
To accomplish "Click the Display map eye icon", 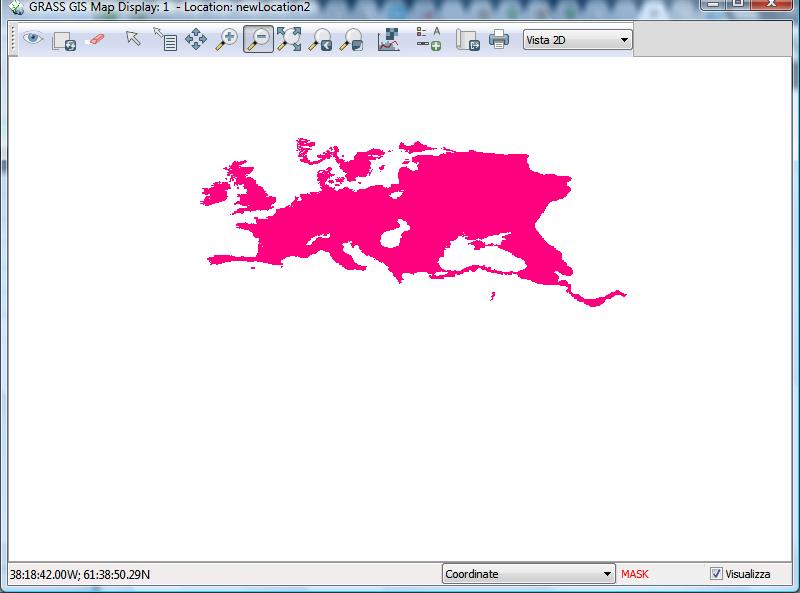I will [x=33, y=39].
